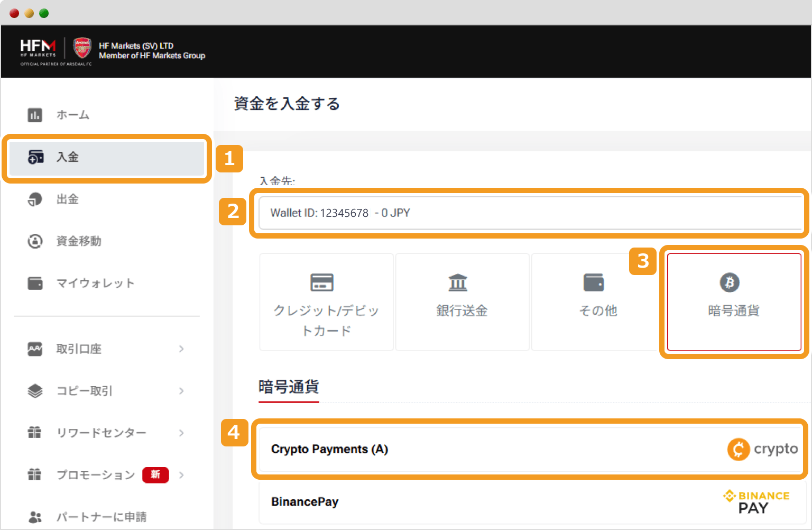Click the 出金 withdrawal icon

35,199
